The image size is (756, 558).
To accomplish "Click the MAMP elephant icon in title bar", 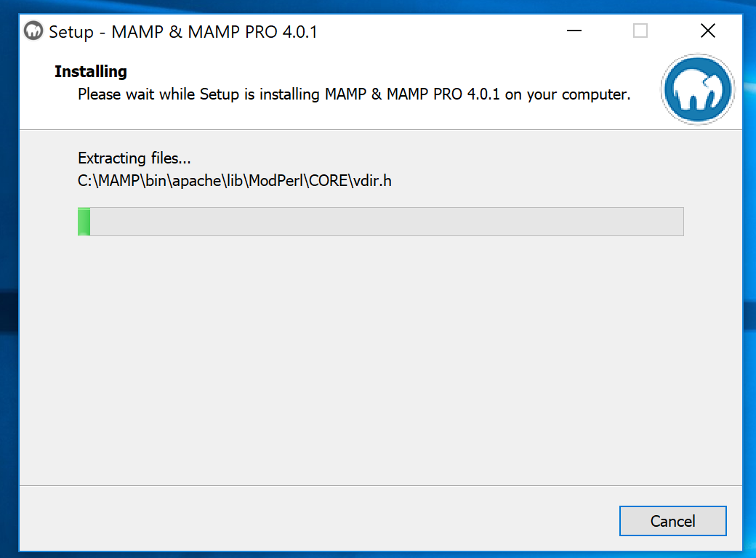I will 33,31.
